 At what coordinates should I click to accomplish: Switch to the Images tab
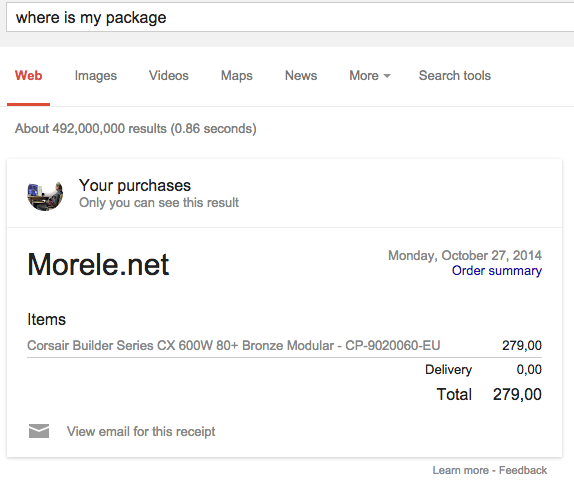tap(96, 76)
